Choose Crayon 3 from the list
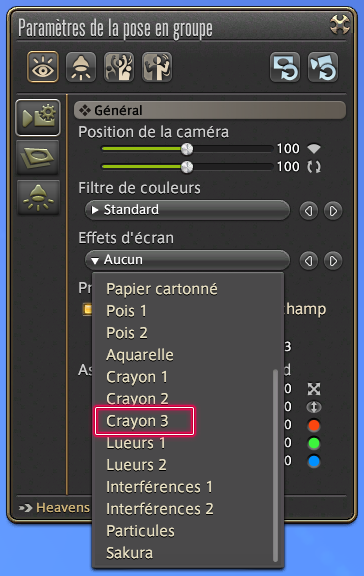The width and height of the screenshot is (364, 576). pos(137,421)
